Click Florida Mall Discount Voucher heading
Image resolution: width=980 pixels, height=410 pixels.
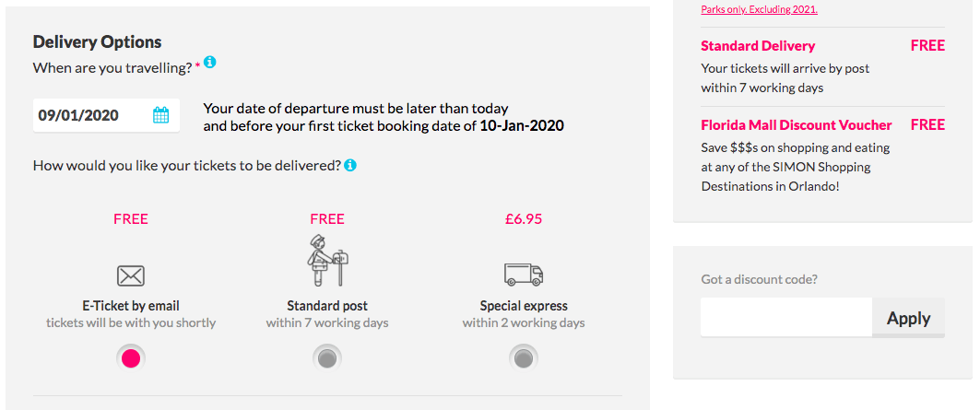pos(797,125)
